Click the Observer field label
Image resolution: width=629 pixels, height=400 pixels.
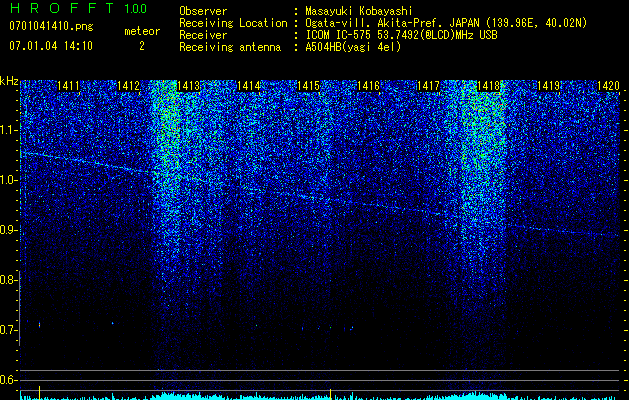coord(203,11)
